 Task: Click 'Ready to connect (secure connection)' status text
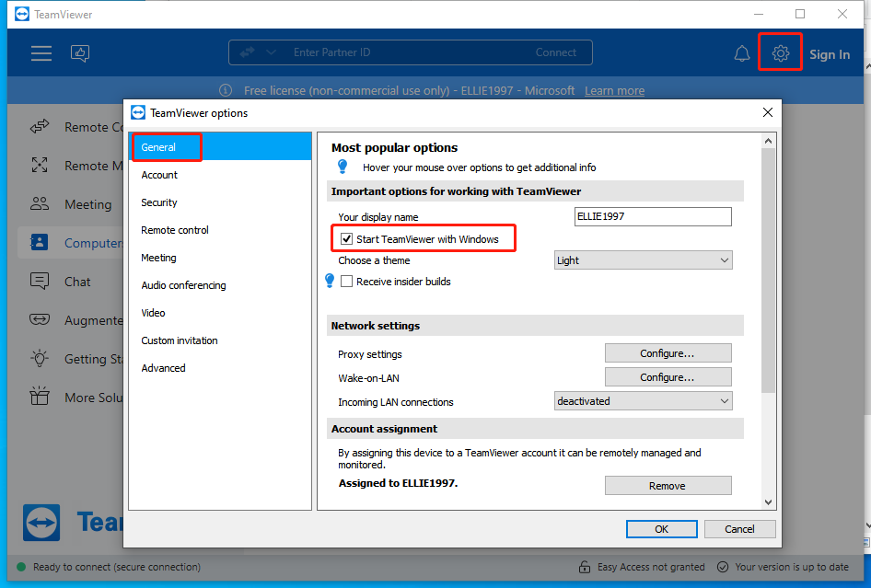[117, 567]
